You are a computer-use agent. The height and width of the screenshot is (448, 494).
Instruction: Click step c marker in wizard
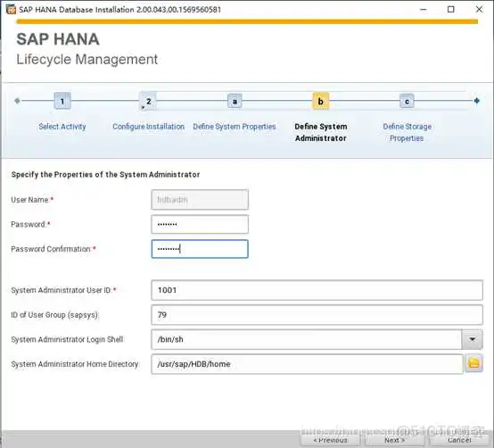pyautogui.click(x=407, y=101)
